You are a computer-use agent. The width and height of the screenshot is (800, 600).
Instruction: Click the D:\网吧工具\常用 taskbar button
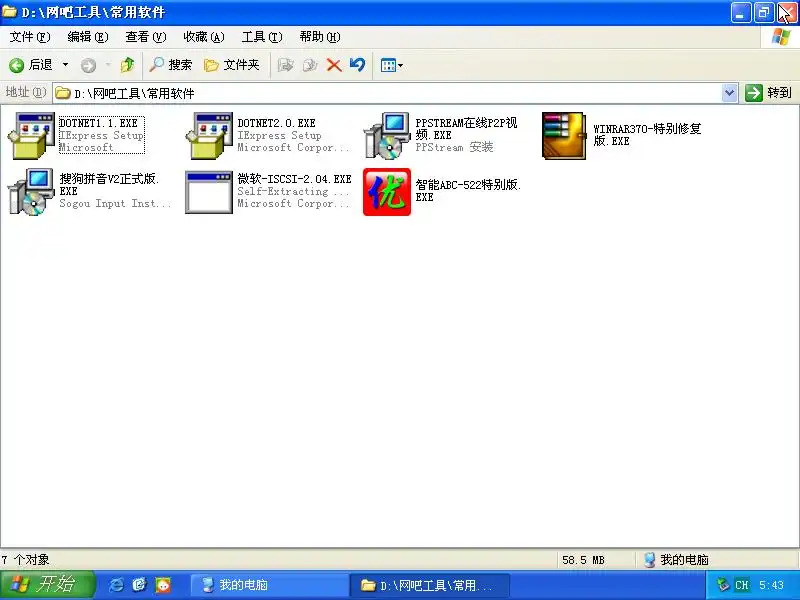(x=430, y=585)
